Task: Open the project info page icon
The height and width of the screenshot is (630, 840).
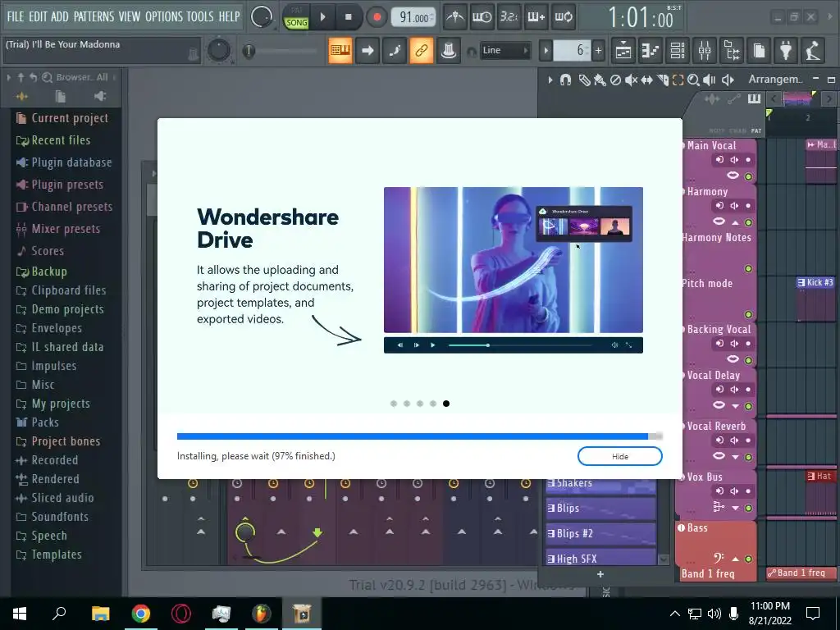Action: click(759, 50)
